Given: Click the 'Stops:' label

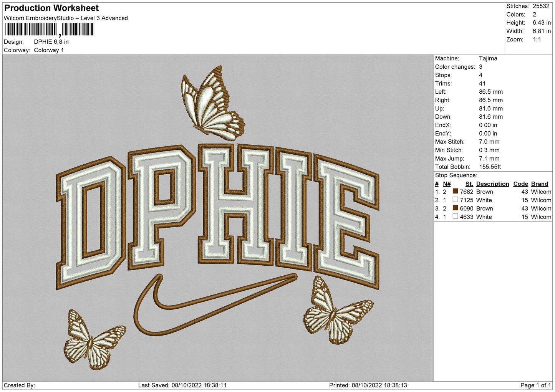Looking at the screenshot, I should pos(443,75).
